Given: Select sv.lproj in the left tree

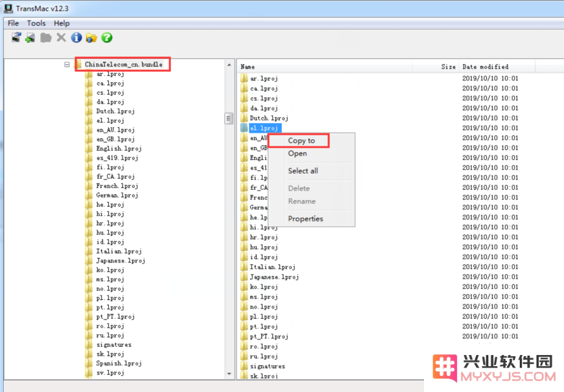Looking at the screenshot, I should click(110, 373).
